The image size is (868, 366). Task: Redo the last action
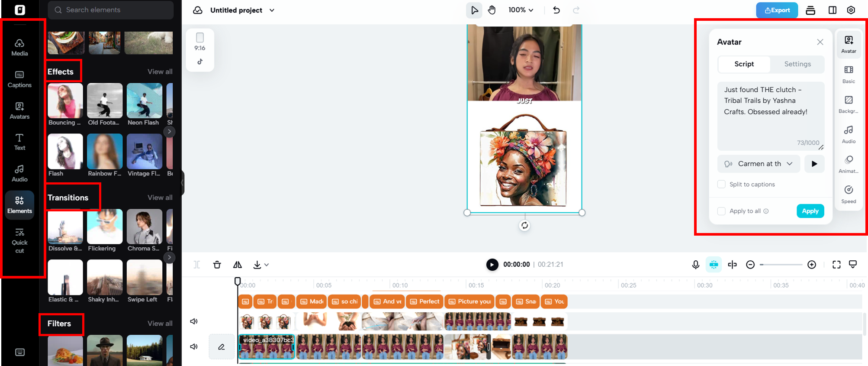(576, 10)
